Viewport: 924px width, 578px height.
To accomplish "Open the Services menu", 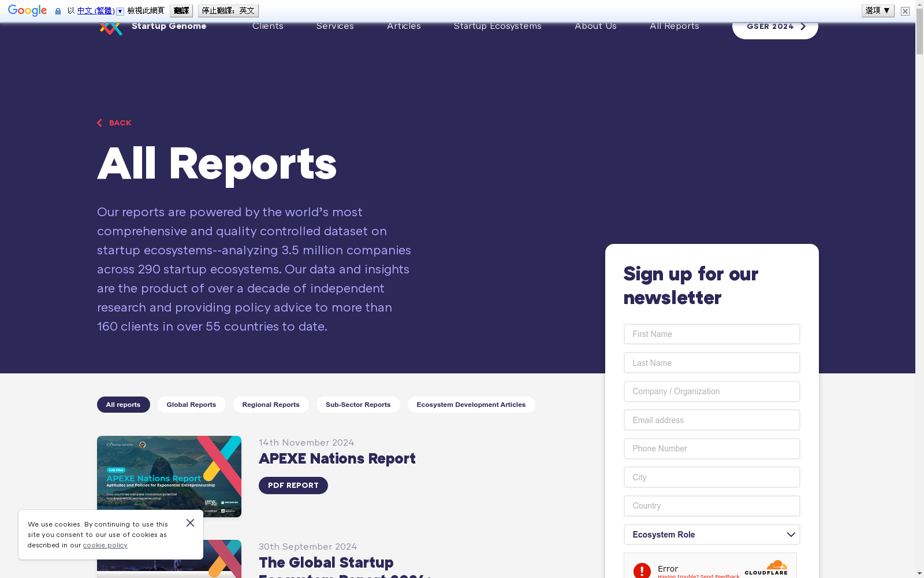I will click(335, 27).
